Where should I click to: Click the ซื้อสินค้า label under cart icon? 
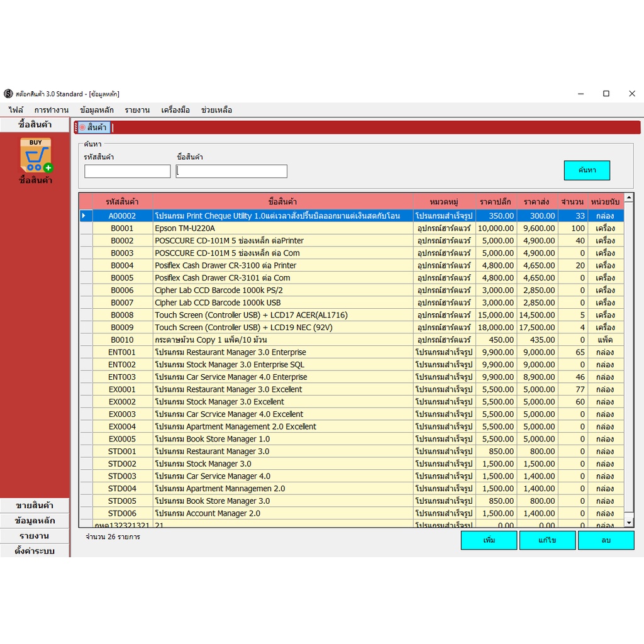(x=35, y=180)
